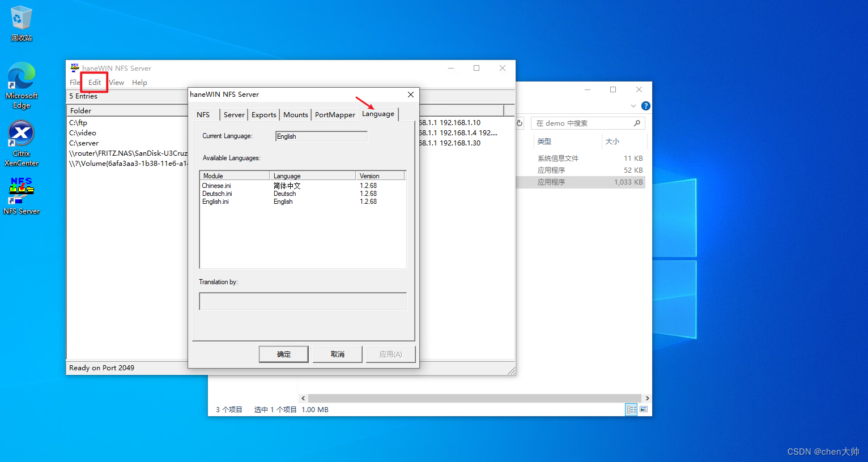Click the Explorer horizontal scrollbar track
The width and height of the screenshot is (868, 462).
tap(475, 398)
